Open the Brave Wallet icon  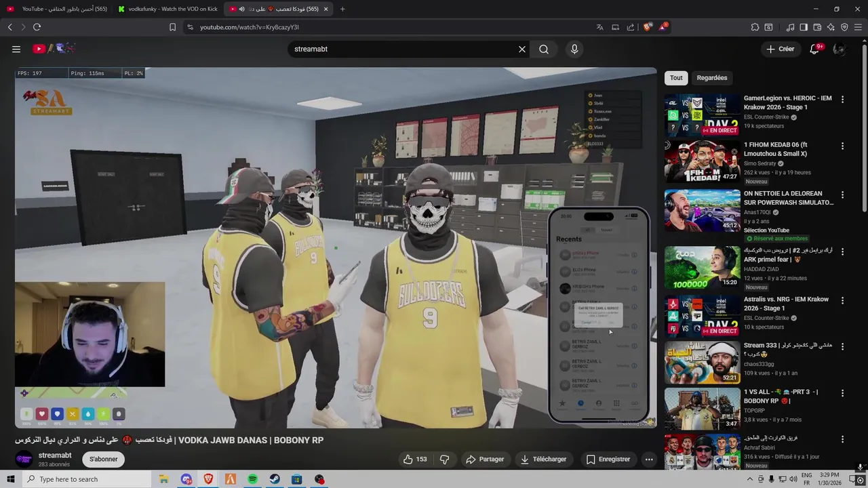817,27
